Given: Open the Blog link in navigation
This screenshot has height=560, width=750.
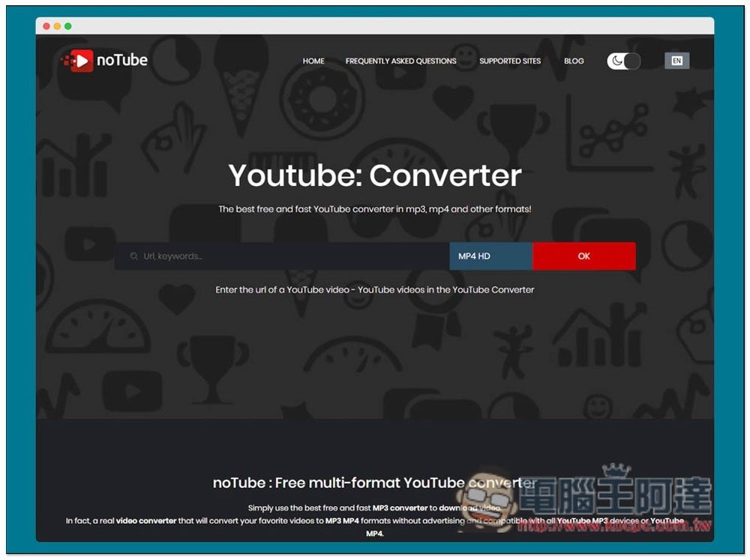Looking at the screenshot, I should [x=574, y=61].
